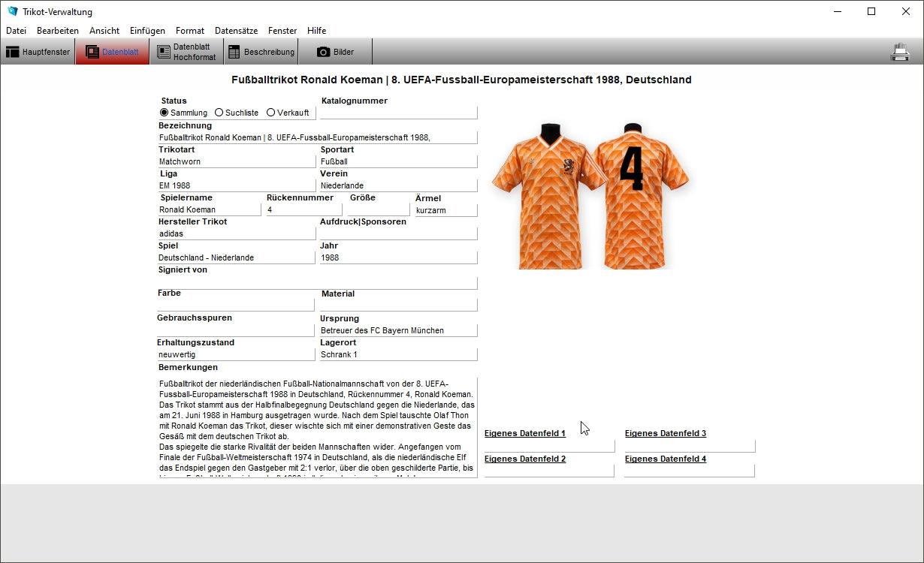
Task: Open the Hilfe menu
Action: 316,31
